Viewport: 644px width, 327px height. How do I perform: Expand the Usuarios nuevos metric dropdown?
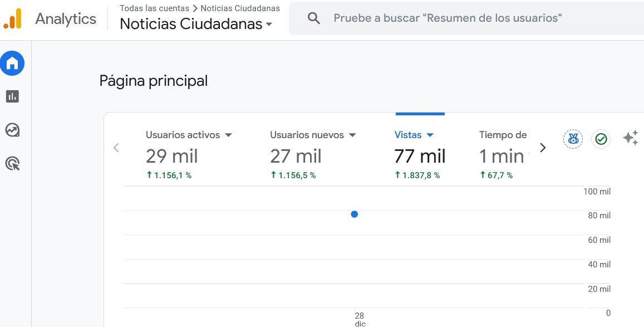pyautogui.click(x=352, y=135)
